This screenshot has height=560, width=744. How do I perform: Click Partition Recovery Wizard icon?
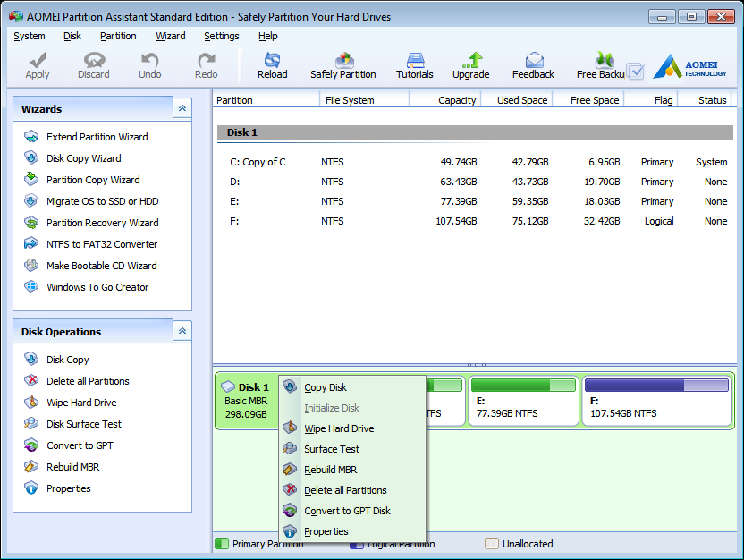point(31,223)
